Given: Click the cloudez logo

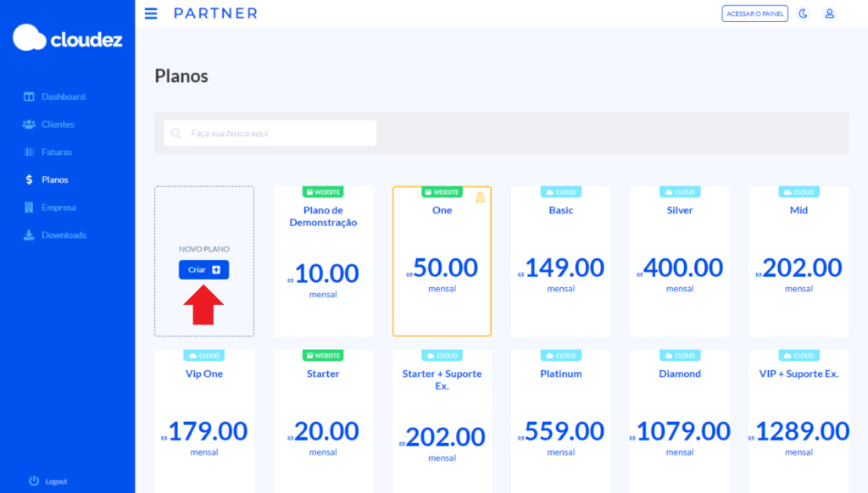Looking at the screenshot, I should click(x=68, y=38).
